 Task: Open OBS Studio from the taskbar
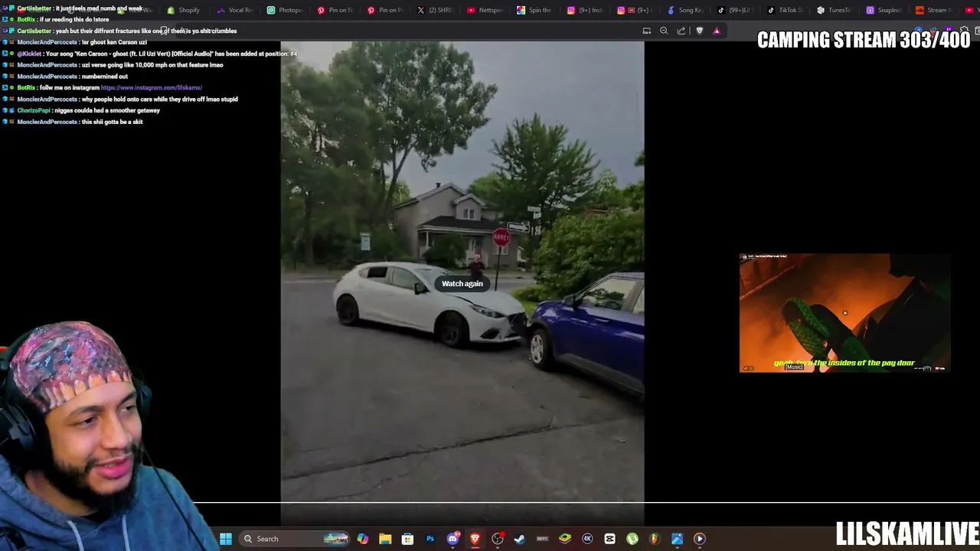[498, 539]
